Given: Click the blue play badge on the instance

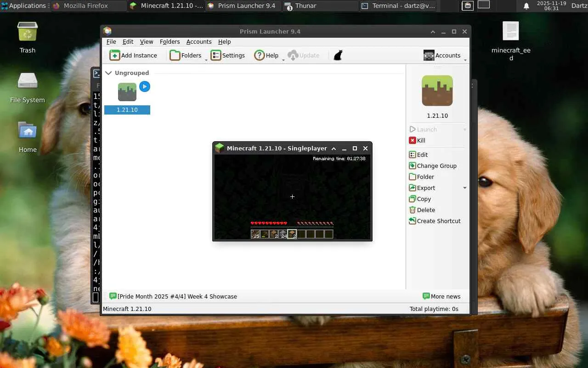Looking at the screenshot, I should click(145, 86).
